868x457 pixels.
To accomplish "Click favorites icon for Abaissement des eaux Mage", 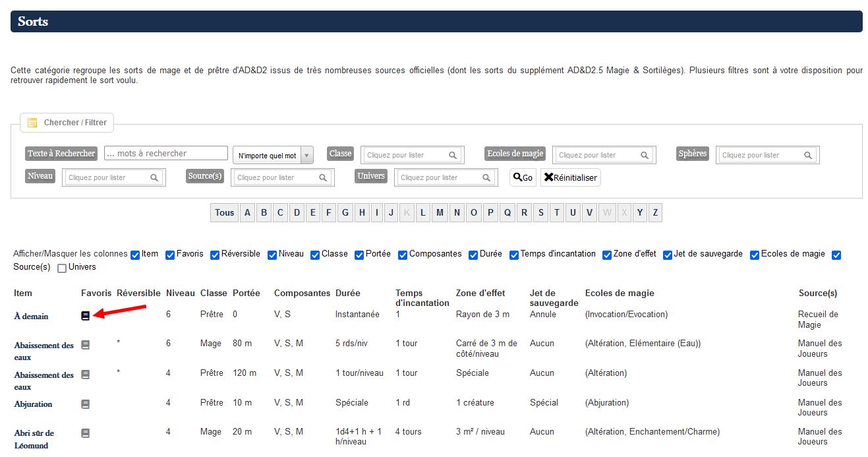I will pyautogui.click(x=85, y=345).
